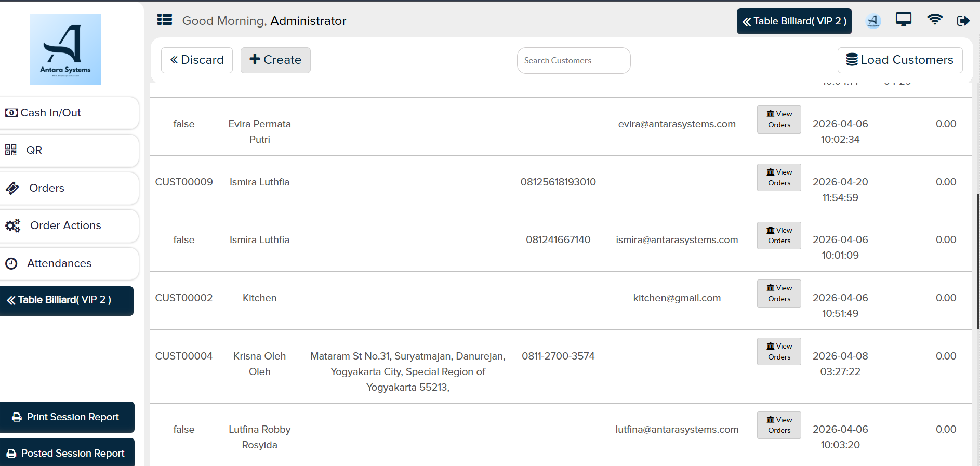The width and height of the screenshot is (980, 466).
Task: View Orders for ismira@antarasystems.com customer
Action: [x=779, y=235]
